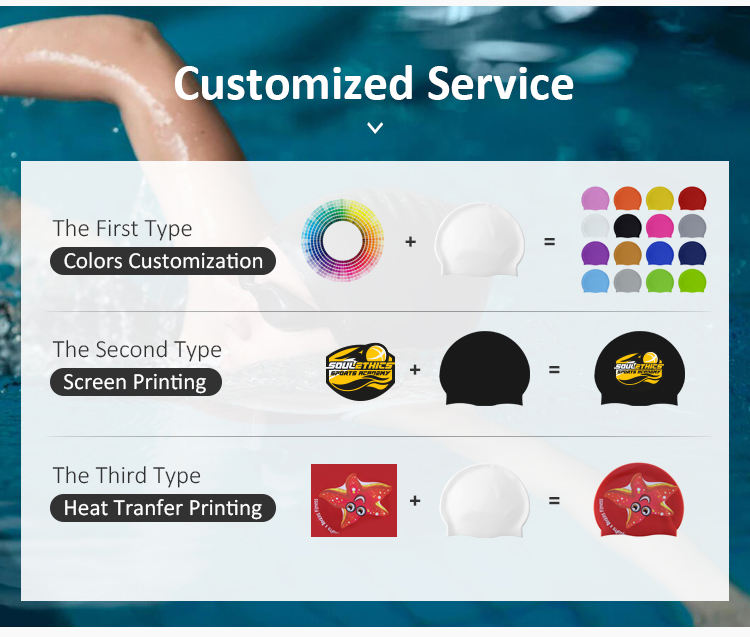Click the Soul Ethics Sports Academy logo

point(361,372)
